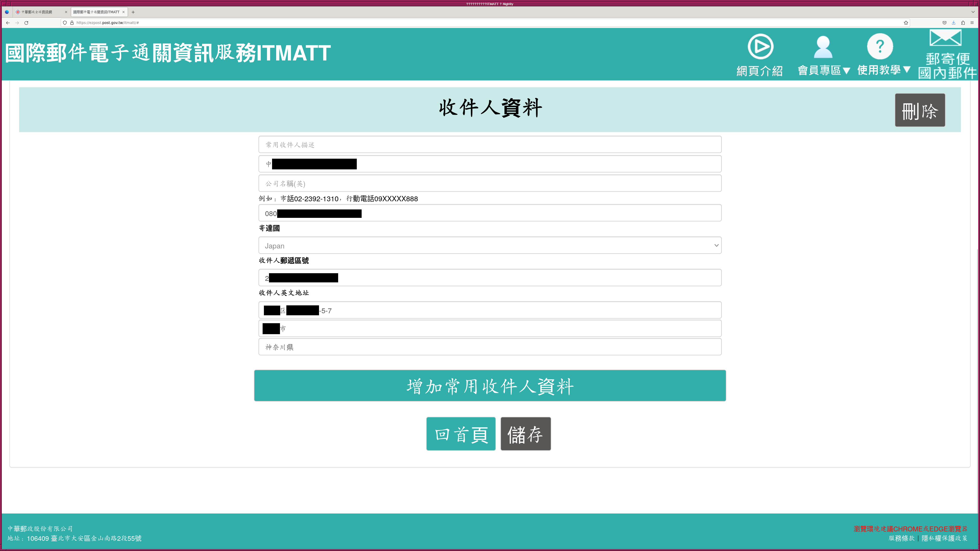Click the 使用教學 question-mark icon
The height and width of the screenshot is (551, 980).
tap(879, 47)
